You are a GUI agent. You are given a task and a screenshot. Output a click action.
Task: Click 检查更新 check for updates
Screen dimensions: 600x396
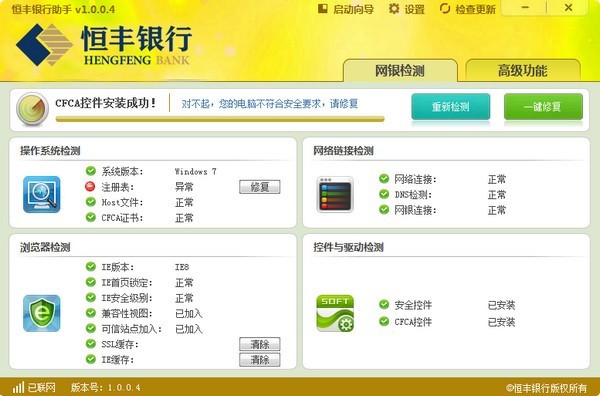pyautogui.click(x=467, y=9)
